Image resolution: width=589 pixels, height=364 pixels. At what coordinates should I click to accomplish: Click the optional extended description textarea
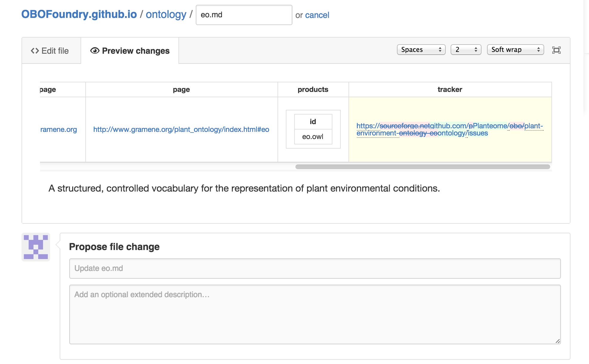click(314, 314)
